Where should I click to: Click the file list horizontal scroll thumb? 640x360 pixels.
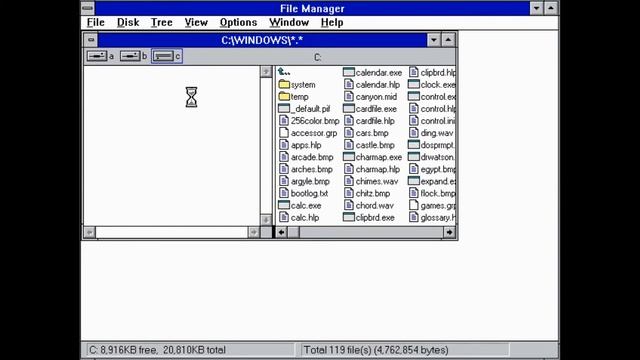point(293,232)
